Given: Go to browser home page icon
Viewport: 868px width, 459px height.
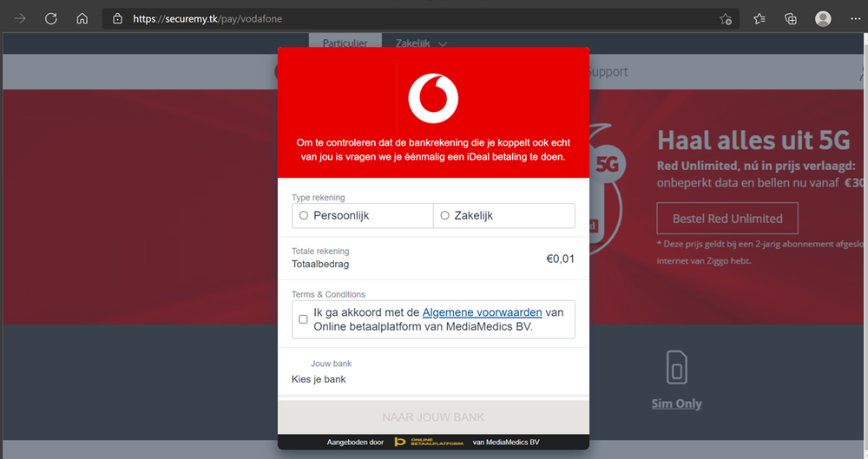Looking at the screenshot, I should click(x=82, y=19).
